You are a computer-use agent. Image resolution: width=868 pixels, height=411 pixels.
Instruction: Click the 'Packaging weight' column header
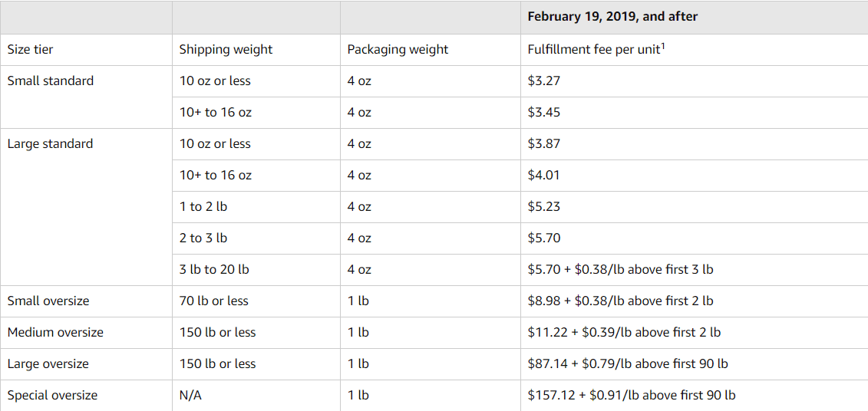[x=398, y=49]
